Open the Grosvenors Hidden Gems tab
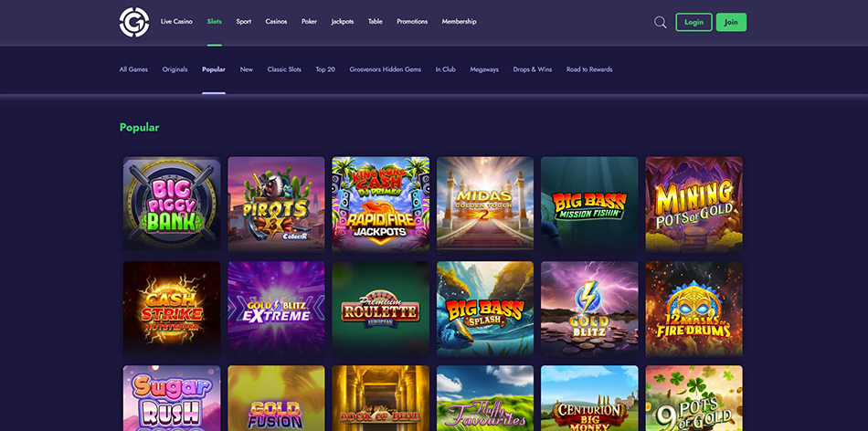This screenshot has height=431, width=868. click(x=386, y=69)
